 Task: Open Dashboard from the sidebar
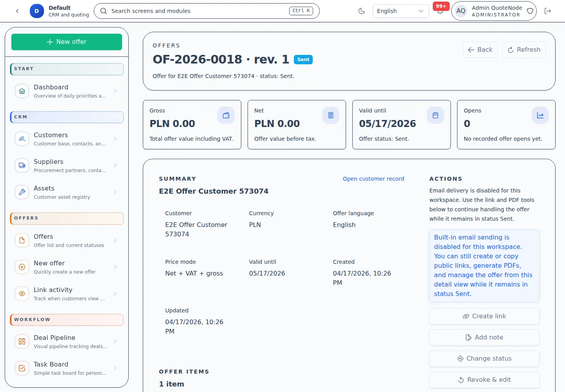67,91
